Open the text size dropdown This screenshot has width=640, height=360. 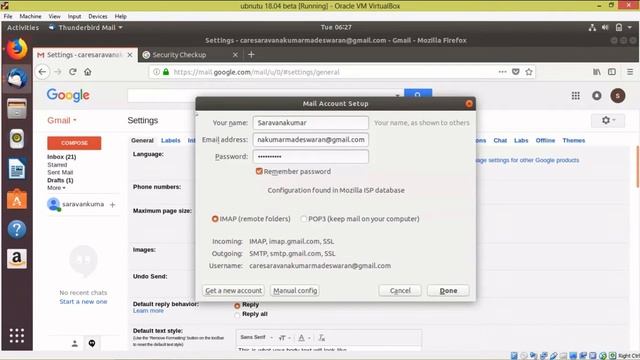point(284,338)
